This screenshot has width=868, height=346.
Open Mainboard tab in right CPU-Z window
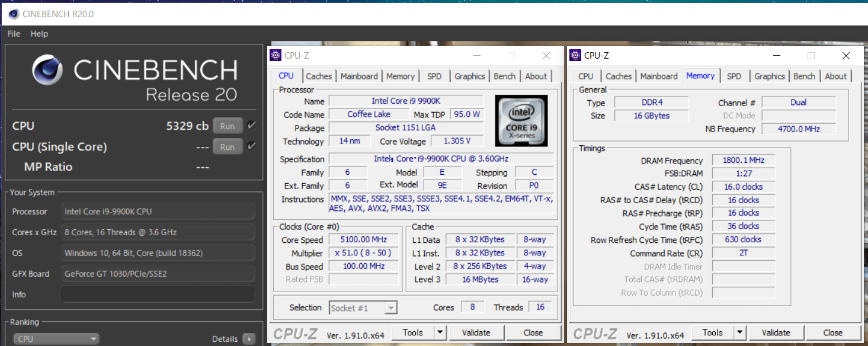click(659, 76)
